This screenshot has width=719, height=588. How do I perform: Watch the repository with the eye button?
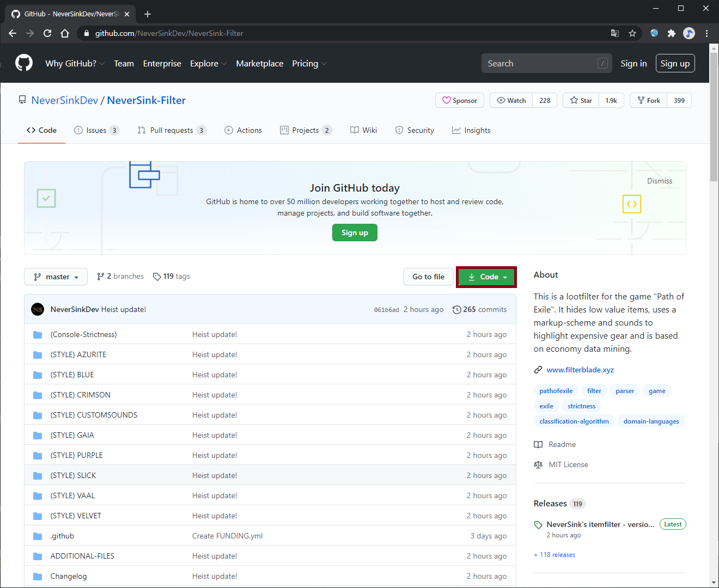(x=511, y=100)
